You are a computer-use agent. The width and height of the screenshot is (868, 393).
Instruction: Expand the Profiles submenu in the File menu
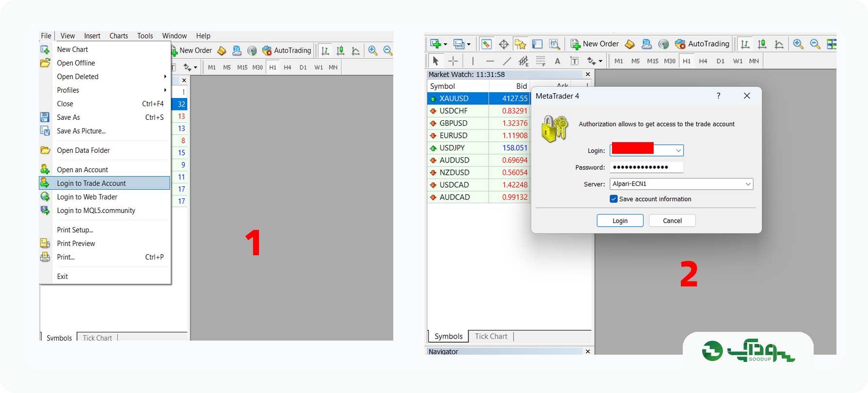[104, 90]
